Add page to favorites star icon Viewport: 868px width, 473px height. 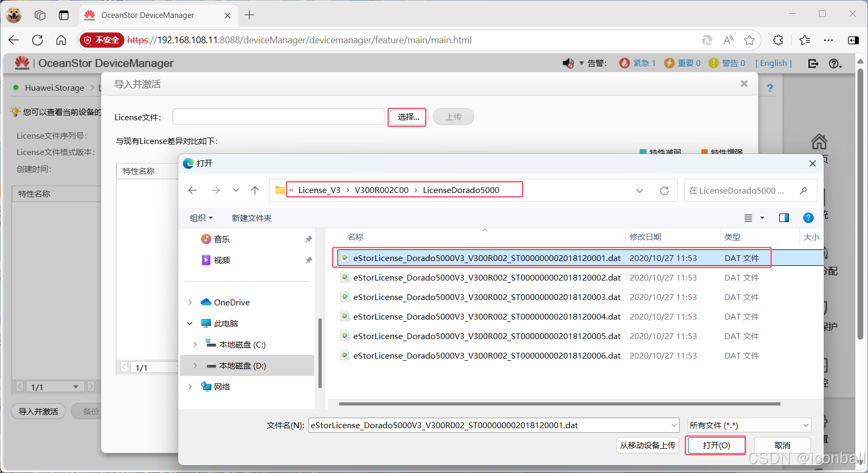(x=749, y=40)
